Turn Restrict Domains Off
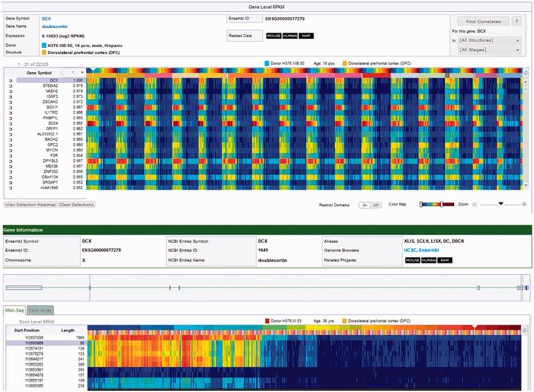This screenshot has height=392, width=534. (x=374, y=205)
